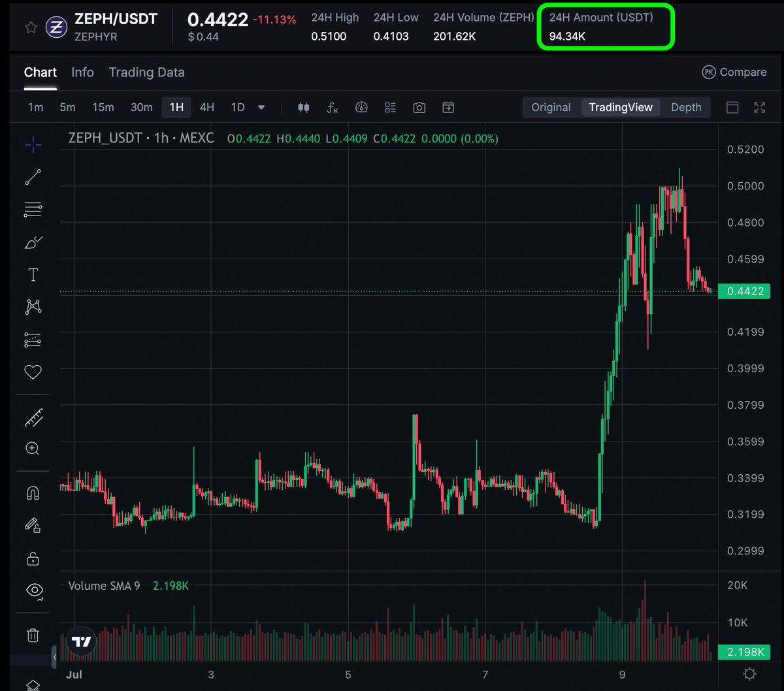The height and width of the screenshot is (691, 784).
Task: Click the 24H High value 0.5100
Action: pos(329,37)
